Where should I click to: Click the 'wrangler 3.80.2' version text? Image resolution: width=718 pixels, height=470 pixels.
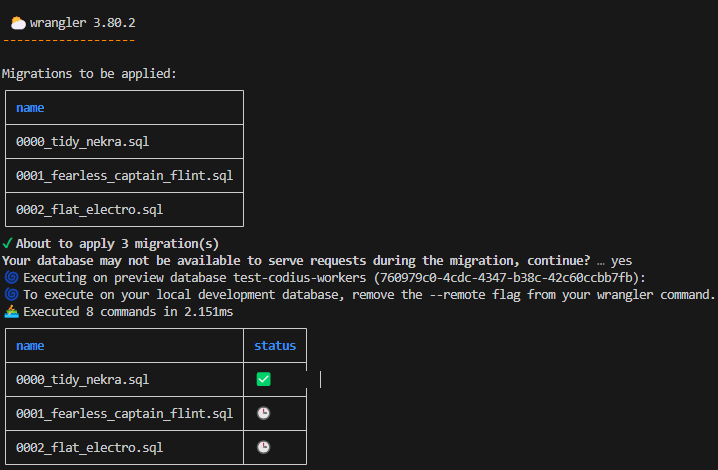tap(82, 23)
